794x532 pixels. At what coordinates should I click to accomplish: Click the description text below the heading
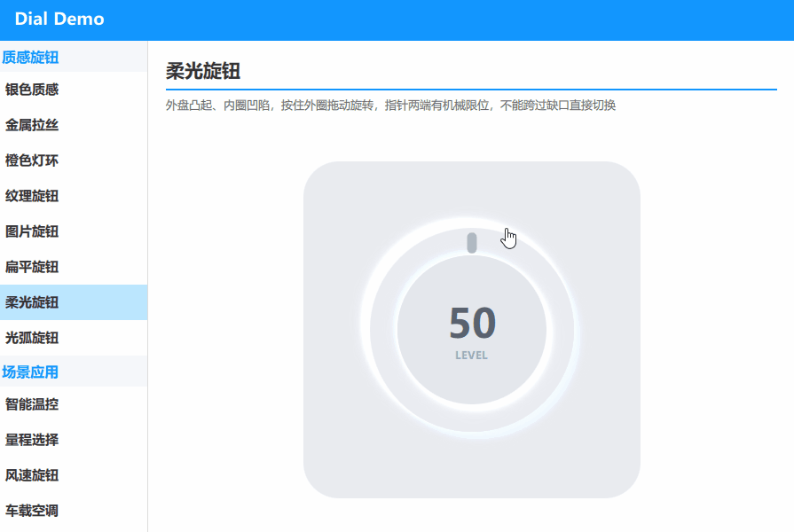[390, 106]
